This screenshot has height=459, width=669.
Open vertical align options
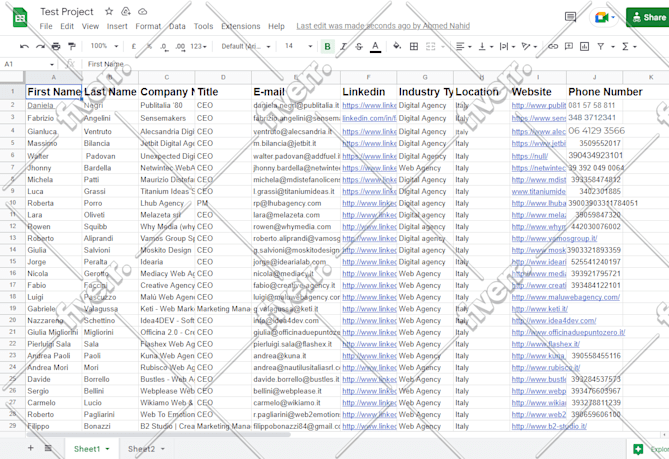[486, 46]
